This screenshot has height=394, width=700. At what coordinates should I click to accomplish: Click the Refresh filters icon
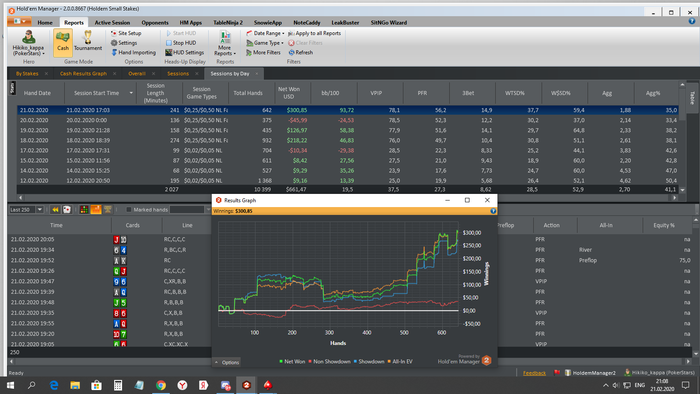pos(300,52)
